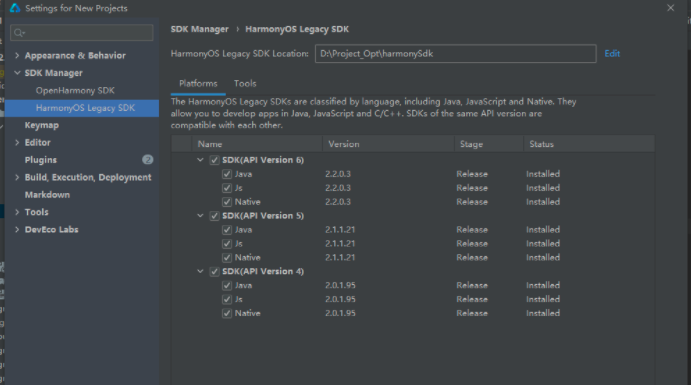Click the settings search field
Screen dimensions: 691x385
click(x=82, y=33)
